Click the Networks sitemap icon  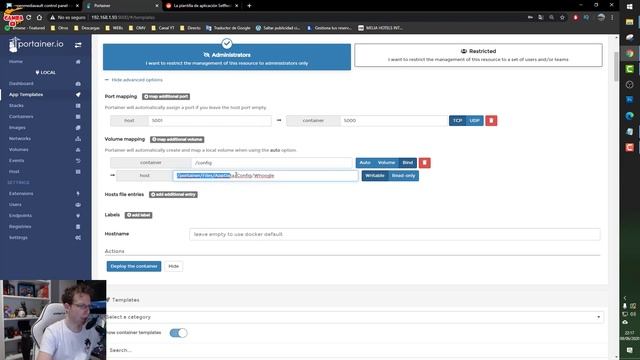[78, 139]
